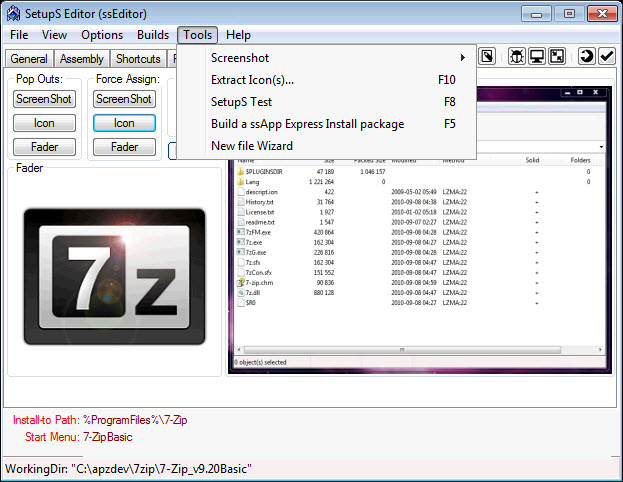
Task: Click the monitor toolbar icon
Action: click(537, 56)
